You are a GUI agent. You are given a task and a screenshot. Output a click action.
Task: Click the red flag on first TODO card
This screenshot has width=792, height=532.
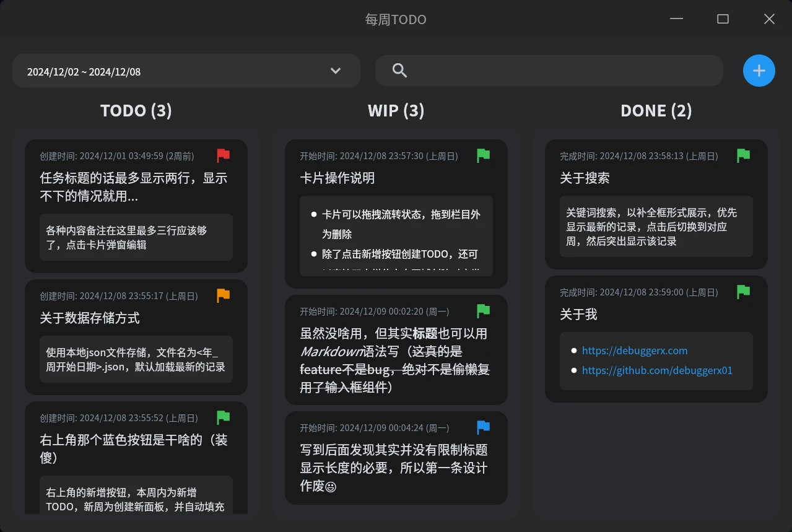[x=224, y=156]
